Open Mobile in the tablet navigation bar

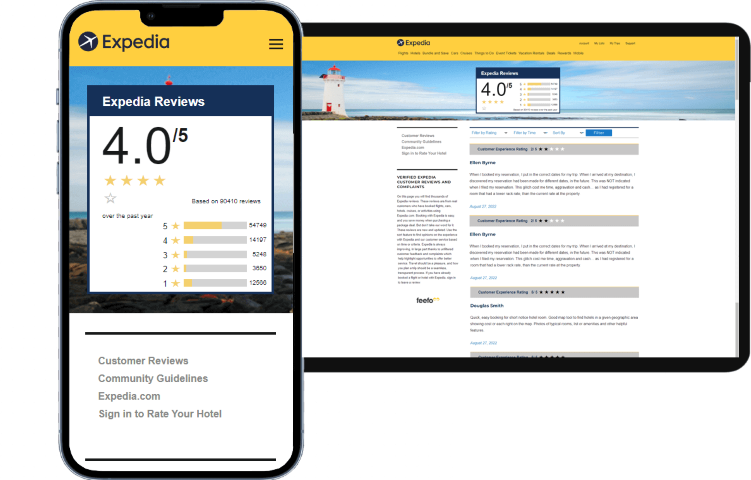point(578,53)
